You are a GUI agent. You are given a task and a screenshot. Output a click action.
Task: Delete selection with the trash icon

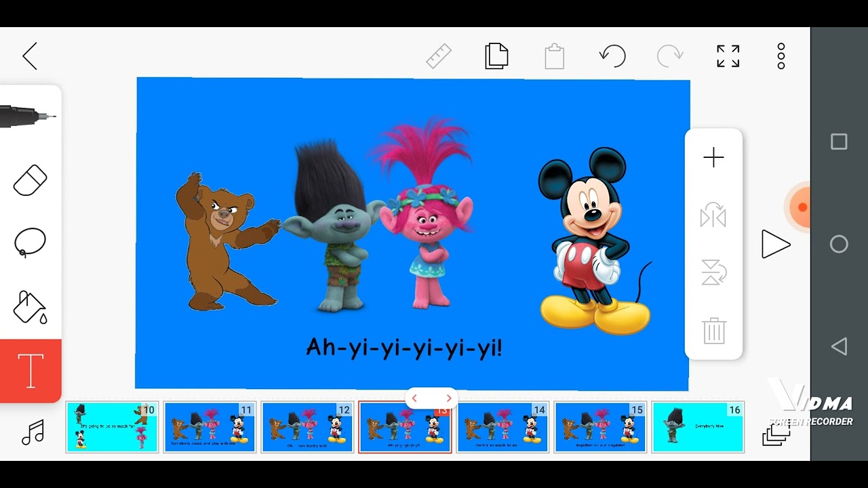[x=714, y=331]
